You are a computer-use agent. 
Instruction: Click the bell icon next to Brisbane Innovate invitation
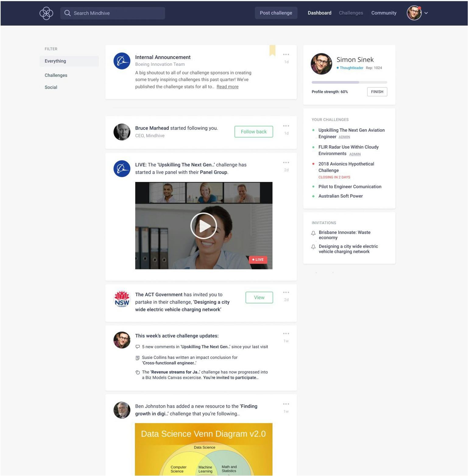coord(313,233)
